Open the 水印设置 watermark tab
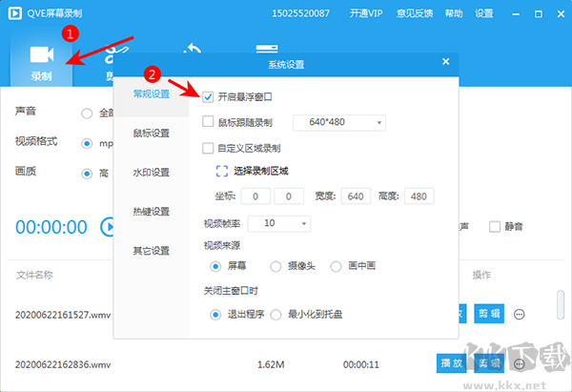The image size is (572, 392). [x=151, y=173]
